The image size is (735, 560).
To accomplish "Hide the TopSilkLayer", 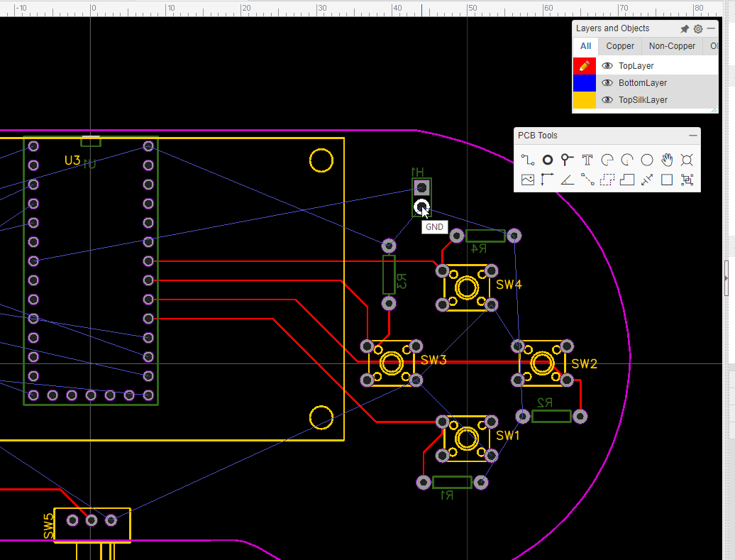I will coord(607,99).
